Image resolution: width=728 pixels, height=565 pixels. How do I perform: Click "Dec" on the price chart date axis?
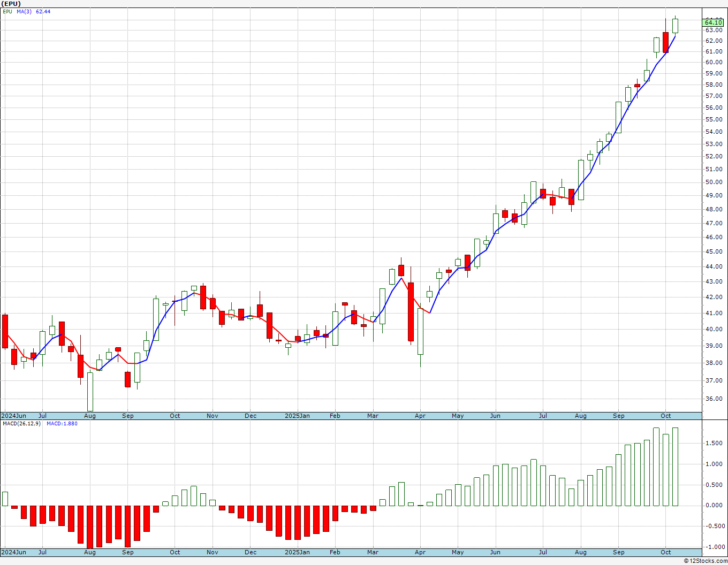point(251,416)
